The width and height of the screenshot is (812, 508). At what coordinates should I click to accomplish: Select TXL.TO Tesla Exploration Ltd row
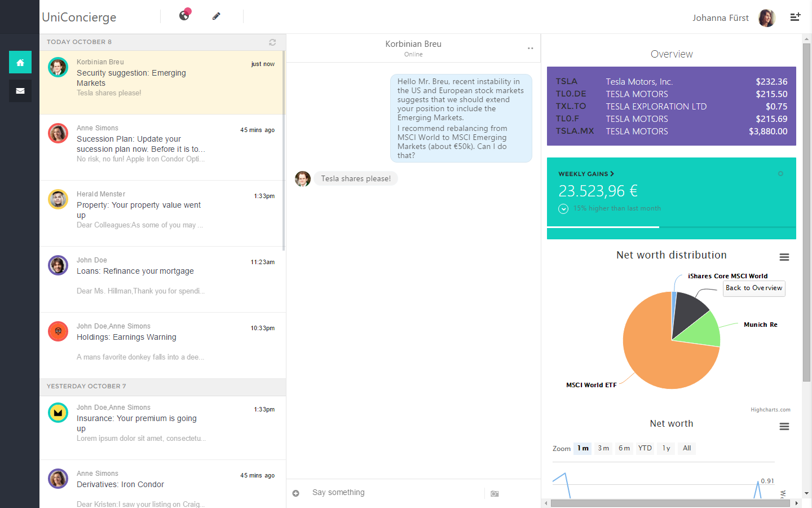click(x=672, y=107)
